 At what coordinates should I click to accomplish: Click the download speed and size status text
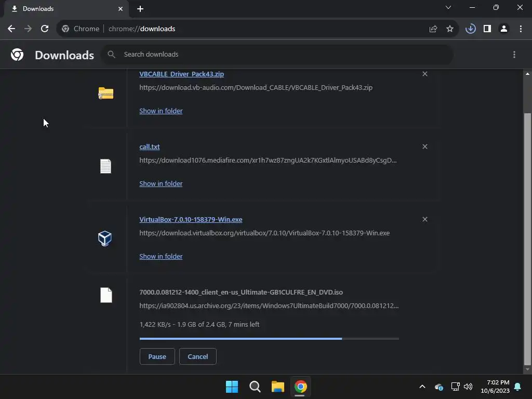point(199,324)
